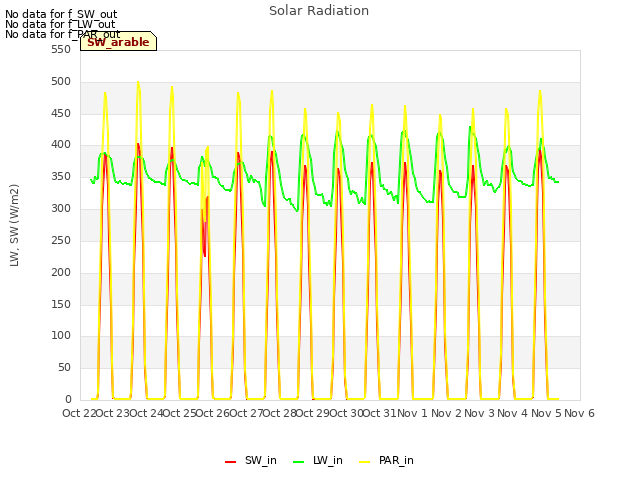Image resolution: width=640 pixels, height=480 pixels.
Task: Click the Oct 24 x-axis date label
Action: click(146, 413)
